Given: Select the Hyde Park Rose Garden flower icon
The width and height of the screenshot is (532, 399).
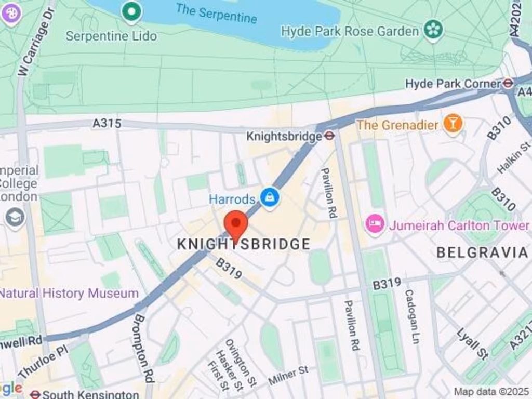Looking at the screenshot, I should (433, 30).
